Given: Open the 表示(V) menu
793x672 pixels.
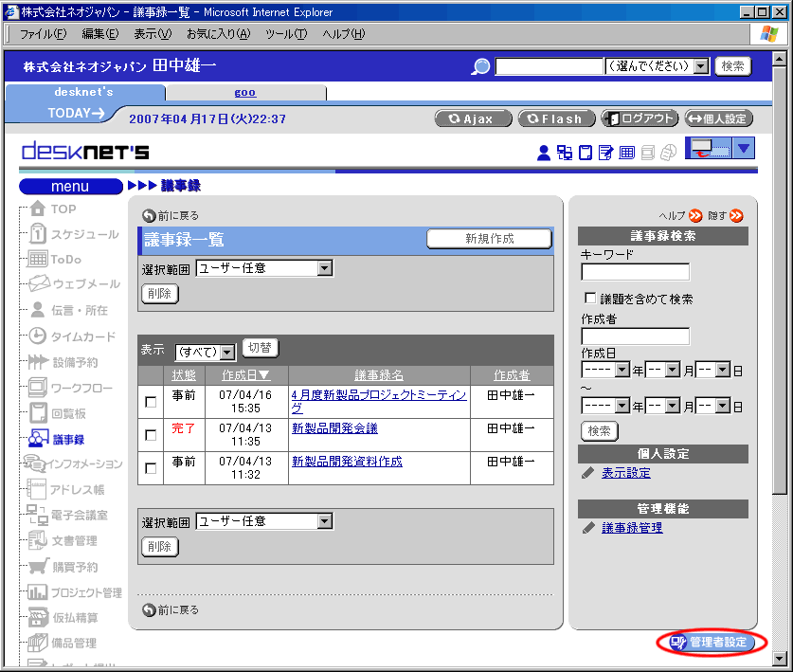Looking at the screenshot, I should 153,34.
